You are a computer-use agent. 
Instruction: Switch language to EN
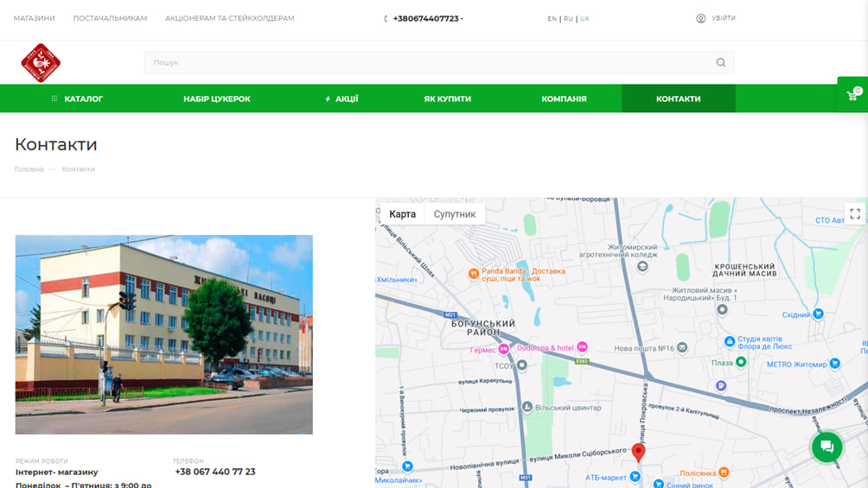click(552, 18)
